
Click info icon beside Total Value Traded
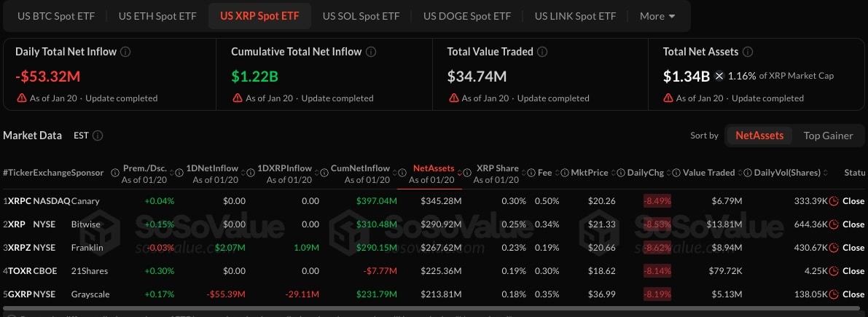544,52
